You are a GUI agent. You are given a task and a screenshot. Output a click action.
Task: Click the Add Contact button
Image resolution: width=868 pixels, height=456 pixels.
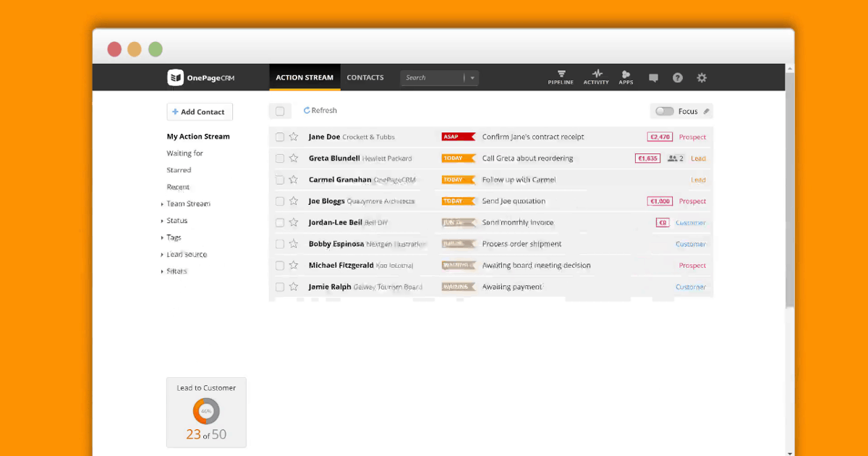click(x=200, y=112)
